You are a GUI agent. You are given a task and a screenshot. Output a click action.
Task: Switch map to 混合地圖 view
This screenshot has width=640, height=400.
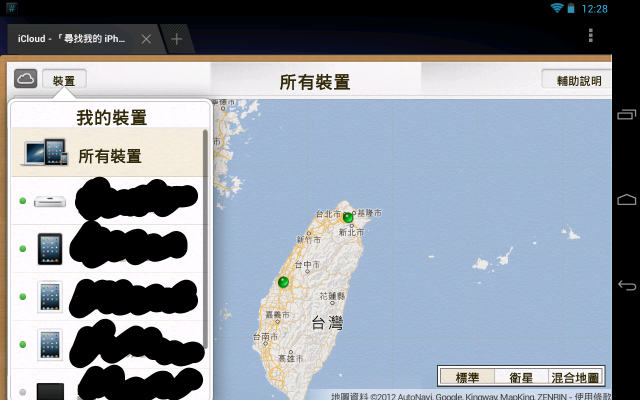[x=575, y=376]
